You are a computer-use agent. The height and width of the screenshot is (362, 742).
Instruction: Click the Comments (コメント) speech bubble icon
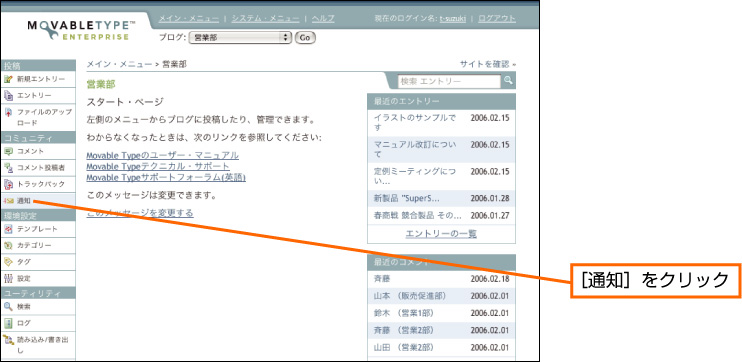pyautogui.click(x=8, y=151)
